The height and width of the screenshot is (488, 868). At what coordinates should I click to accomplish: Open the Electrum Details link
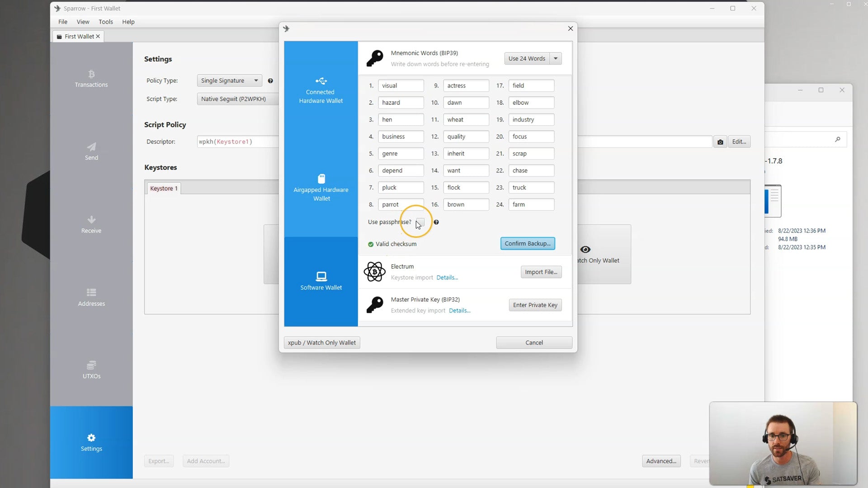pyautogui.click(x=447, y=278)
